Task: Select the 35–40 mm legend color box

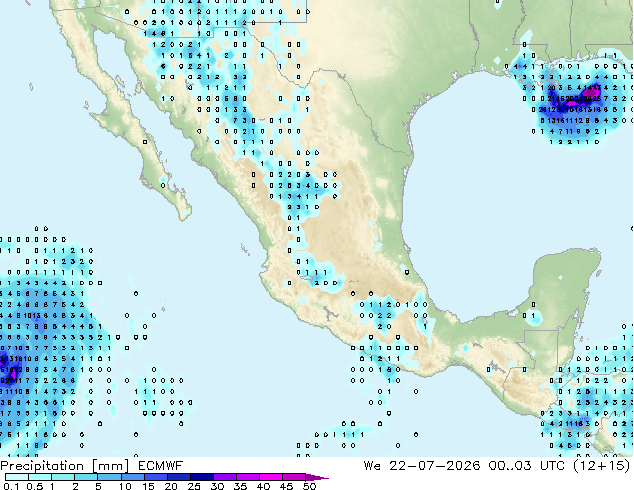Action: click(x=247, y=477)
